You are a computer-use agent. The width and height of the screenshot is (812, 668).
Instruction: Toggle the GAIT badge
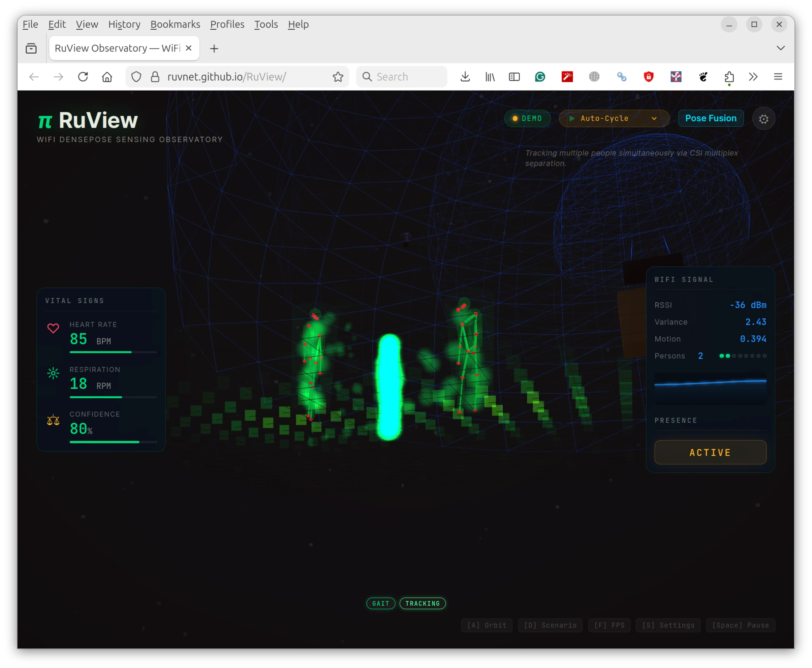point(380,603)
